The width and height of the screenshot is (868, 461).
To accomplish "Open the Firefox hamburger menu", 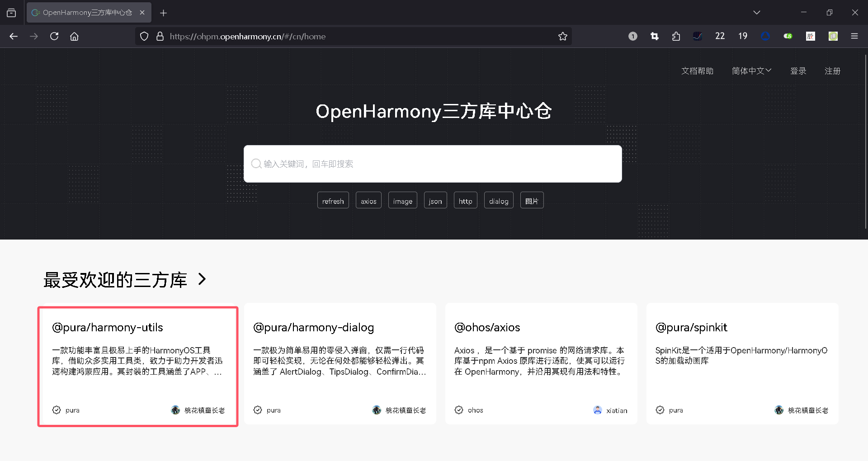I will [x=855, y=36].
